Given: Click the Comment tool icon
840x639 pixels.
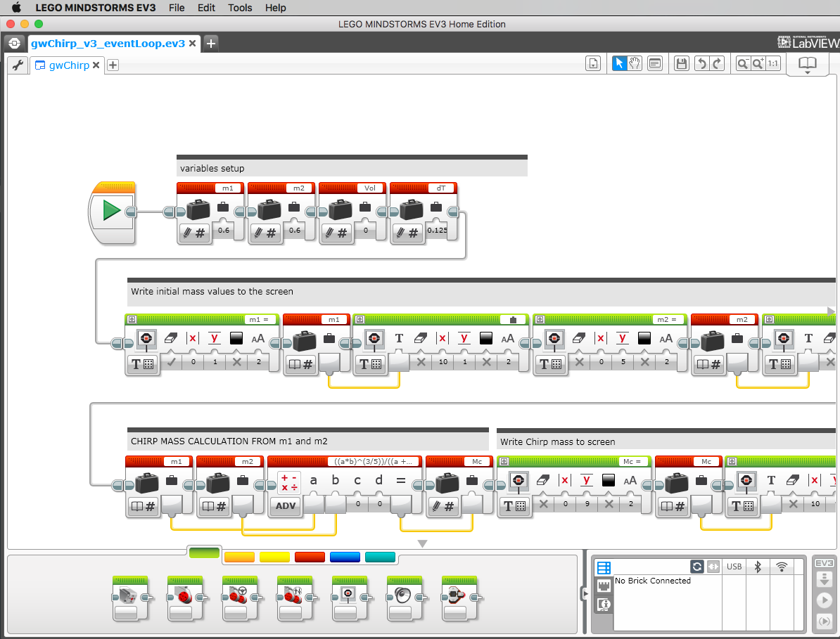Looking at the screenshot, I should (655, 64).
